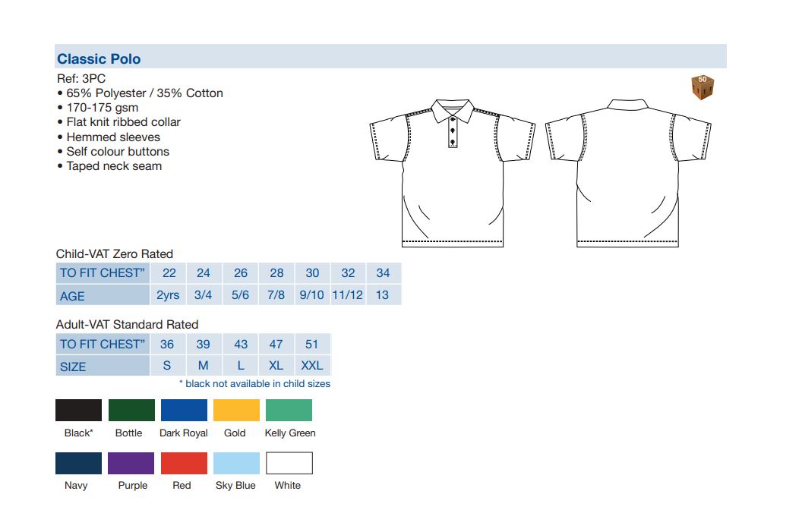Choose the Sky Blue swatch

point(236,464)
